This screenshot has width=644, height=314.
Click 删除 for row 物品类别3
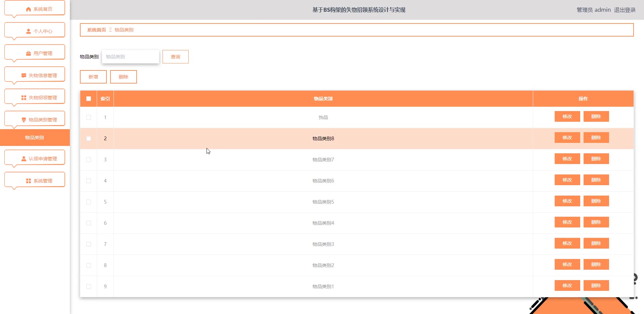[596, 243]
